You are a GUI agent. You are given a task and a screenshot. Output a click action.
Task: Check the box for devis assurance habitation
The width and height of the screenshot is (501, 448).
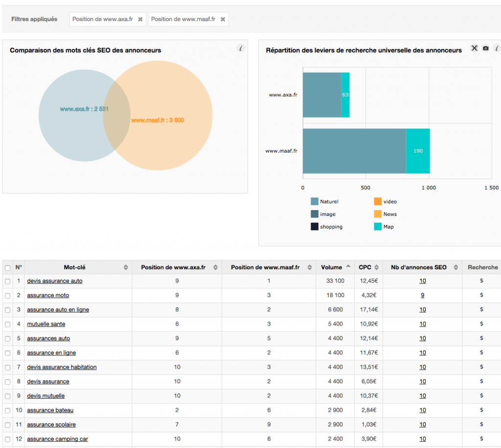tap(8, 368)
